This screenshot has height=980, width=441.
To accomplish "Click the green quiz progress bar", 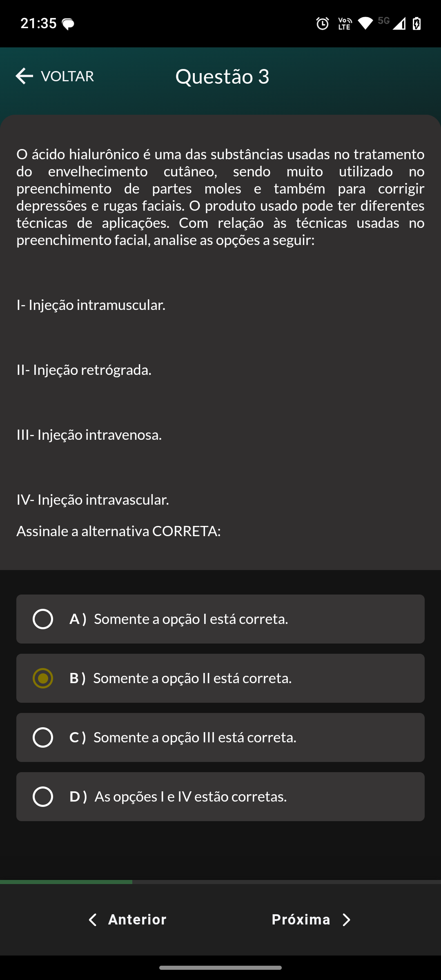I will point(66,882).
